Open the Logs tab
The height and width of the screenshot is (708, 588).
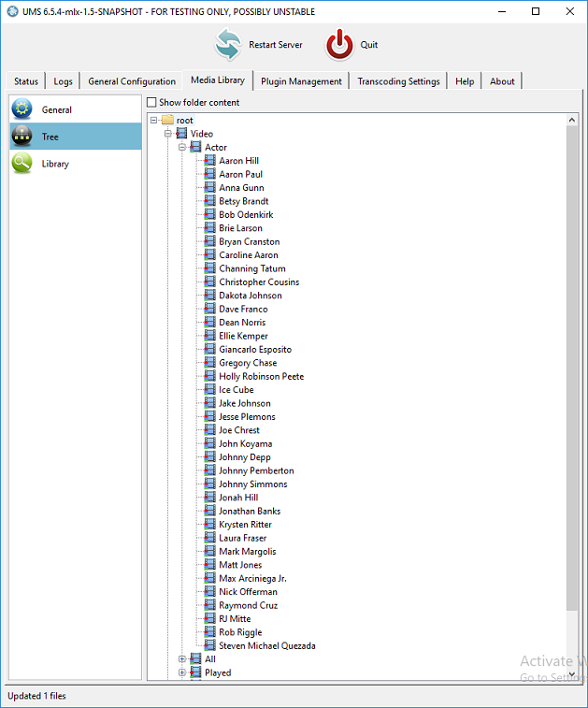click(63, 81)
